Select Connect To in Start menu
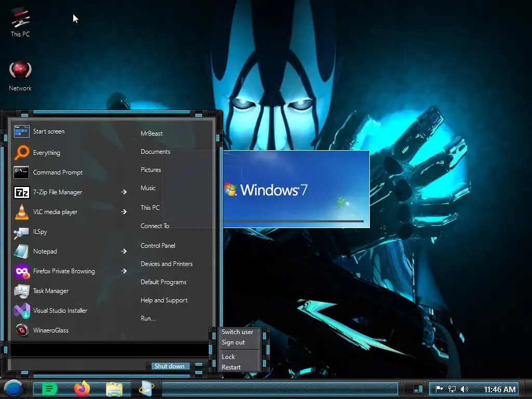Viewport: 532px width, 399px height. 155,226
